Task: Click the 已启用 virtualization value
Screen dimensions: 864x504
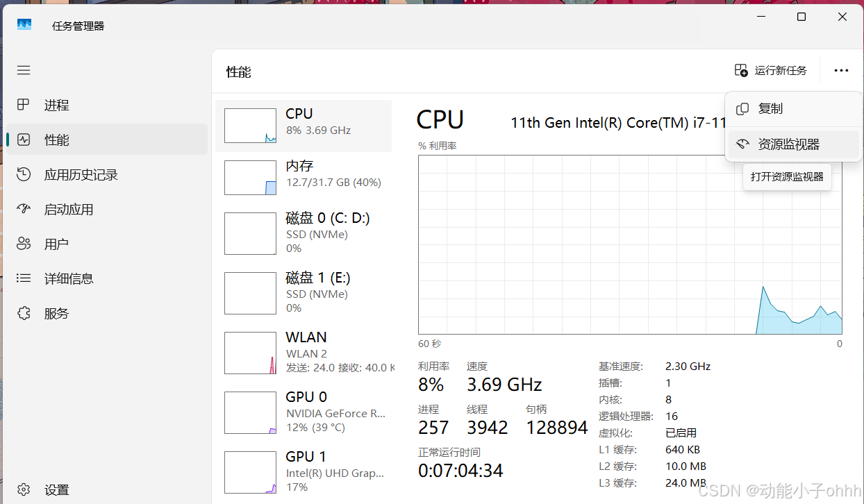Action: pyautogui.click(x=681, y=432)
